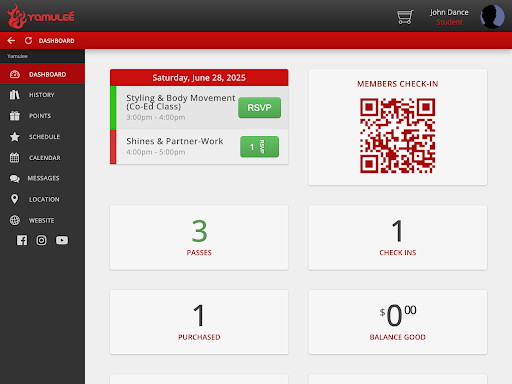Click the 4:00pm - 5:00pm time text

156,152
